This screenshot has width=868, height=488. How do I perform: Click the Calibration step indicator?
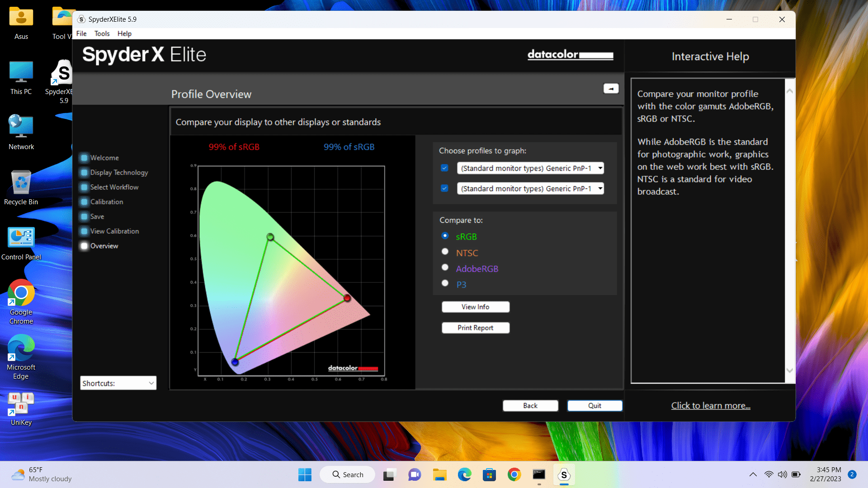84,202
